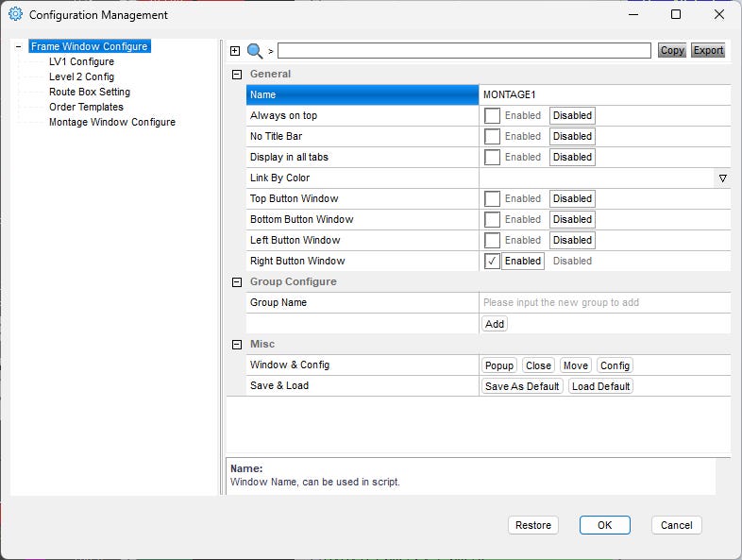Select Level 2 Config in the tree
This screenshot has width=742, height=560.
(81, 76)
